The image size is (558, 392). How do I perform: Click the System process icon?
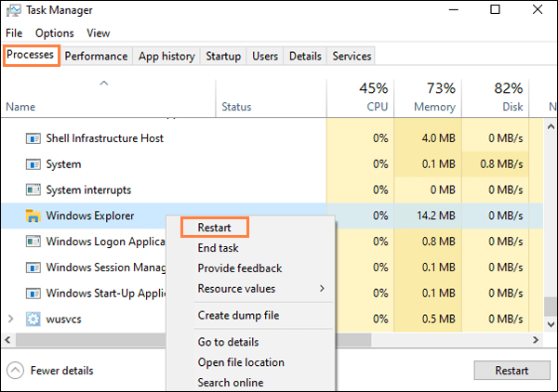coord(33,164)
